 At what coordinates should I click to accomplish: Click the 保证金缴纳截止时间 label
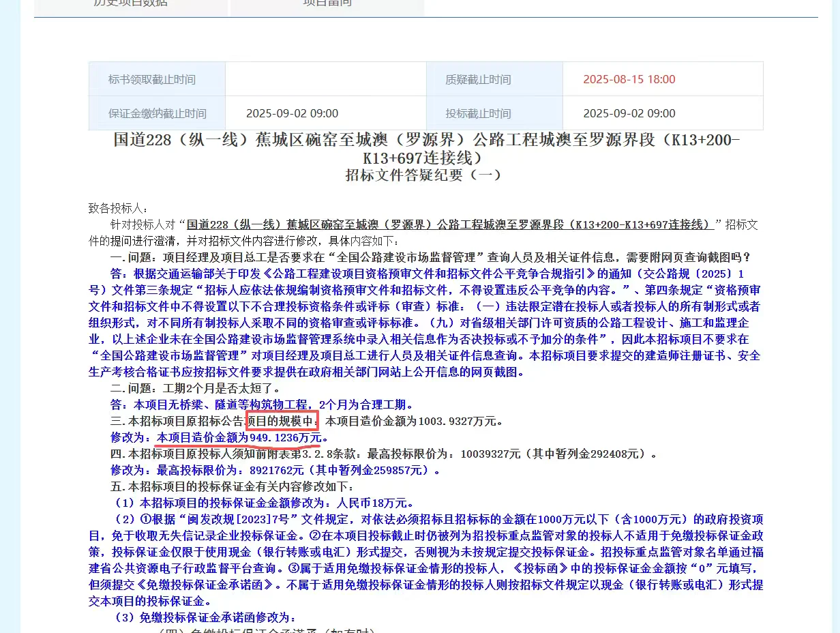(155, 113)
